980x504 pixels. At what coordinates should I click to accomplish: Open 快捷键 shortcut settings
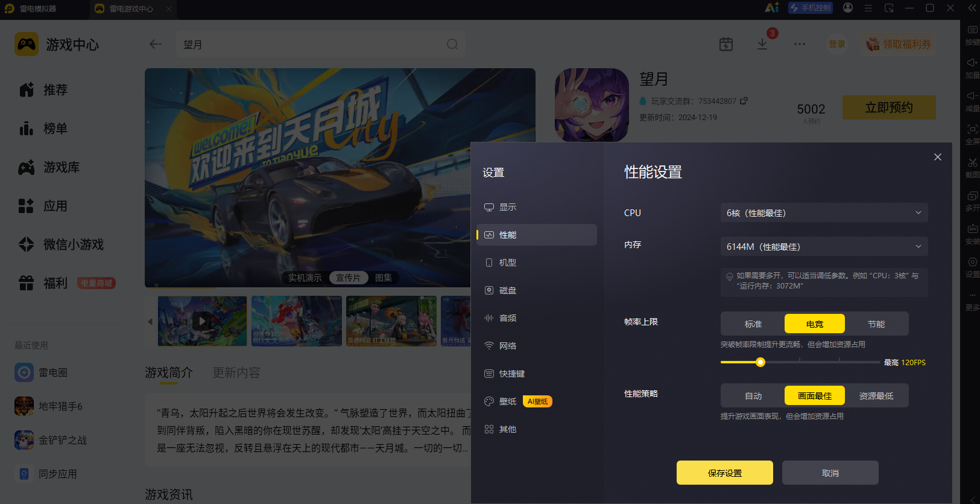point(537,374)
